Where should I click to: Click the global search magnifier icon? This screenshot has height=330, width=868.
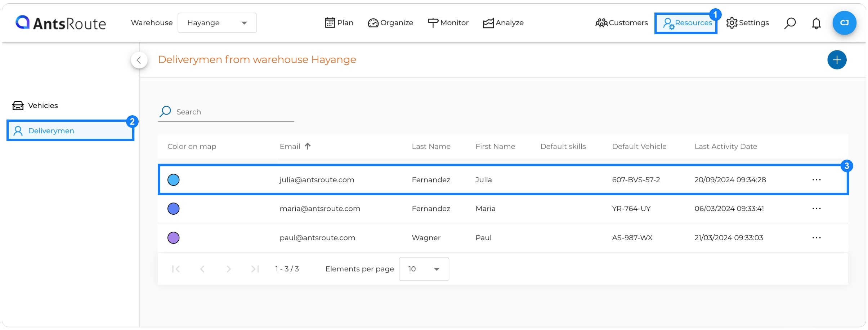click(x=790, y=23)
